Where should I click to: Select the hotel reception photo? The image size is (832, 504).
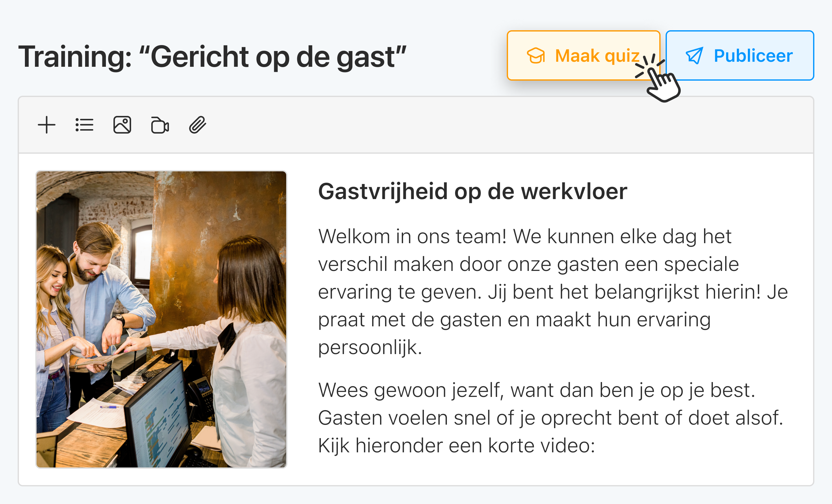click(161, 319)
